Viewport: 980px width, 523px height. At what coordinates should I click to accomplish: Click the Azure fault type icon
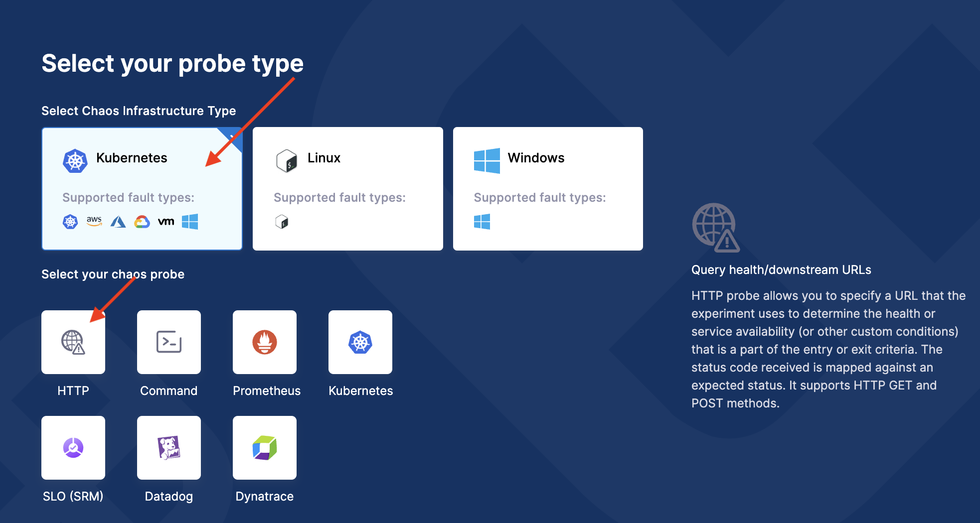click(x=118, y=222)
